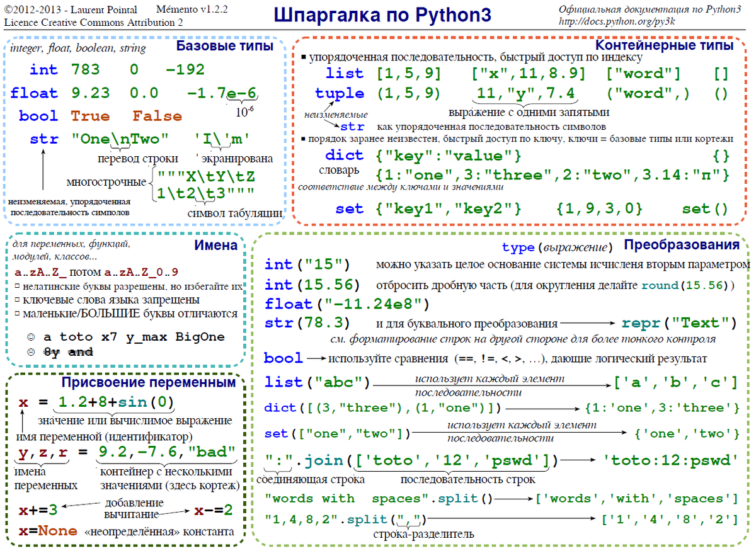Click the bool value True
Image resolution: width=756 pixels, height=551 pixels.
coord(90,116)
